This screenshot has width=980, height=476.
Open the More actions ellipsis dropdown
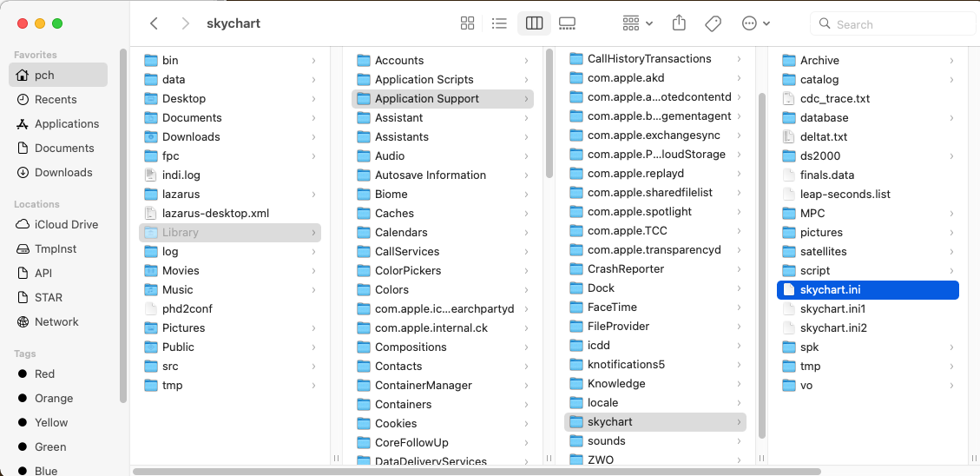pyautogui.click(x=756, y=23)
